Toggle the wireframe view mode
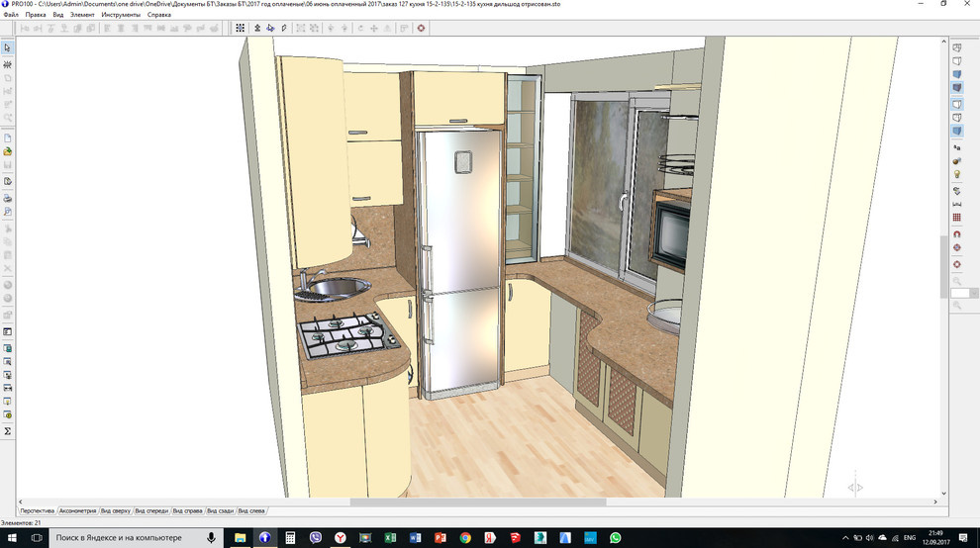980x548 pixels. pos(957,47)
